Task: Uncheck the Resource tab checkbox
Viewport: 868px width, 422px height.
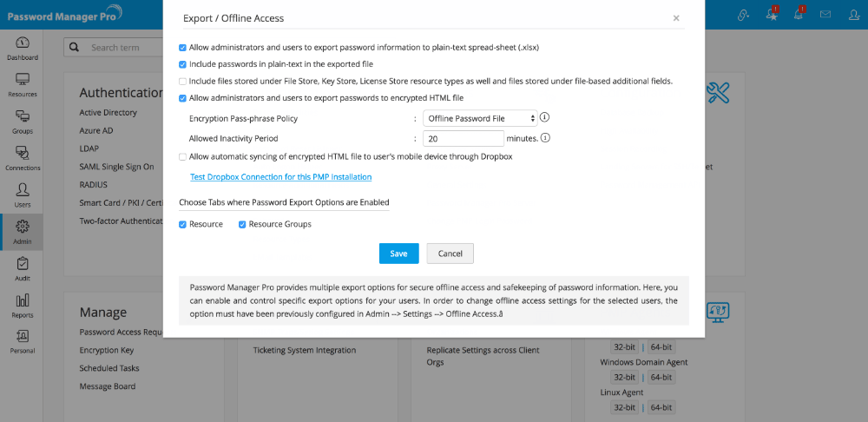Action: click(182, 224)
